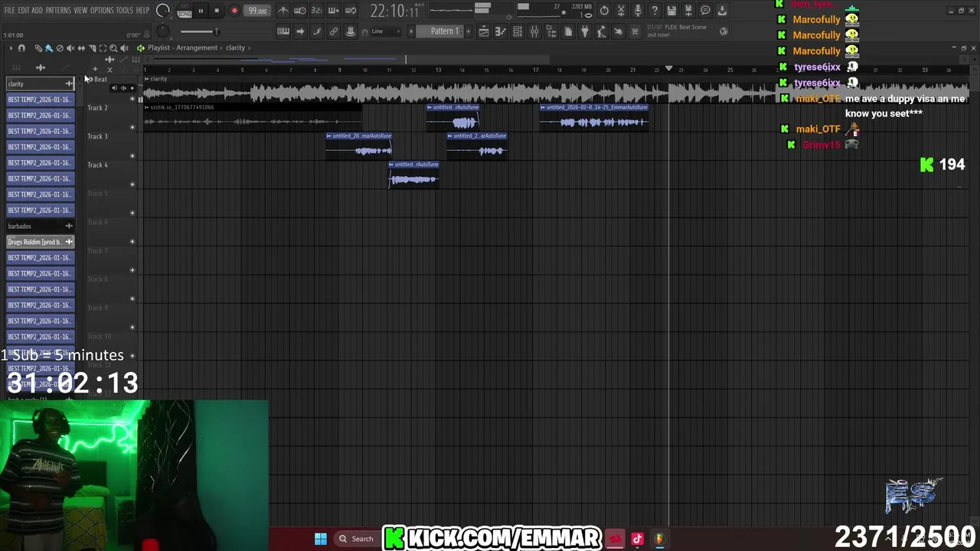Click the taskbar Search box
Image resolution: width=980 pixels, height=551 pixels.
tap(358, 539)
